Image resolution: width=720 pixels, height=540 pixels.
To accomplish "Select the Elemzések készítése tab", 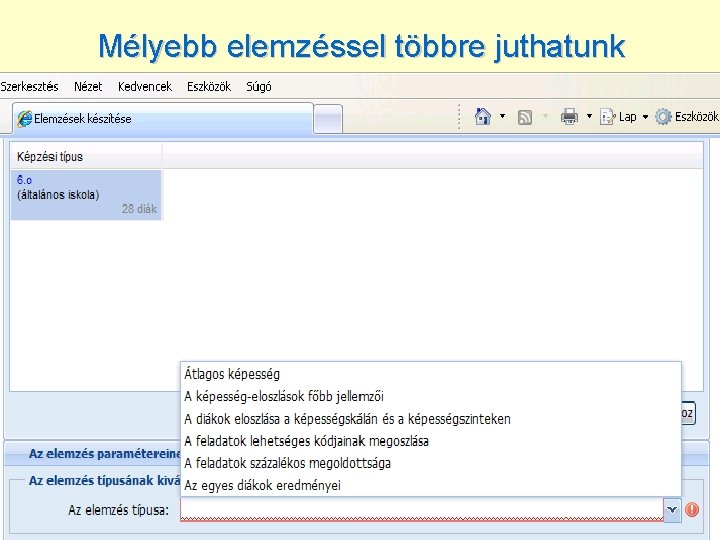I will (x=163, y=118).
